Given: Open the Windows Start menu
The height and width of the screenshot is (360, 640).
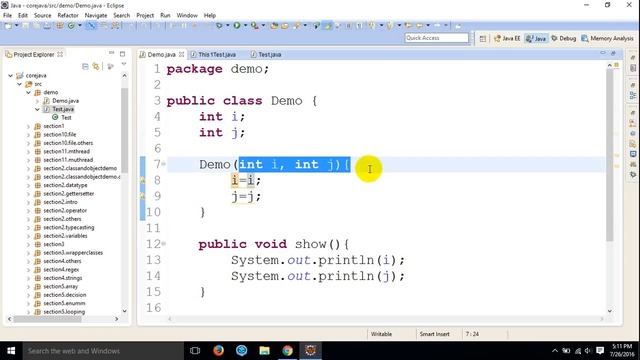Looking at the screenshot, I should [x=11, y=351].
